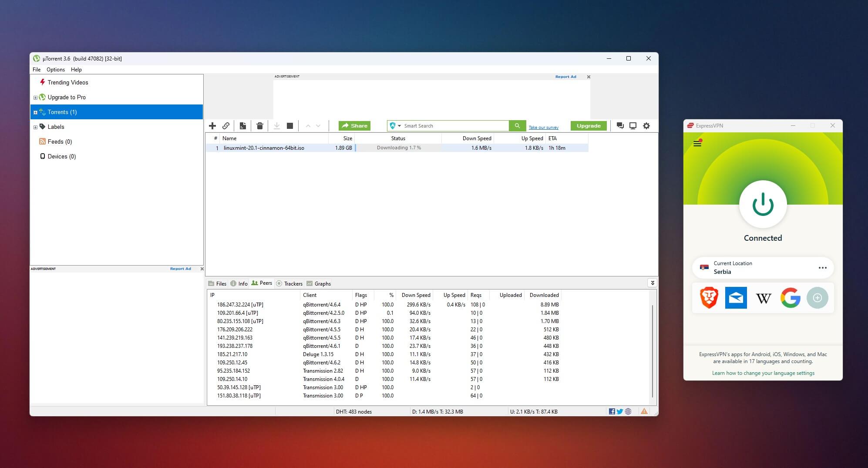Click the green search magnifier button

point(517,126)
